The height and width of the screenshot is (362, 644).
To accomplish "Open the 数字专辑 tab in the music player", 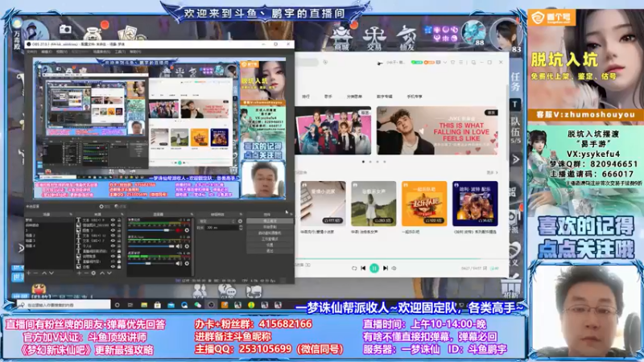I will point(385,97).
